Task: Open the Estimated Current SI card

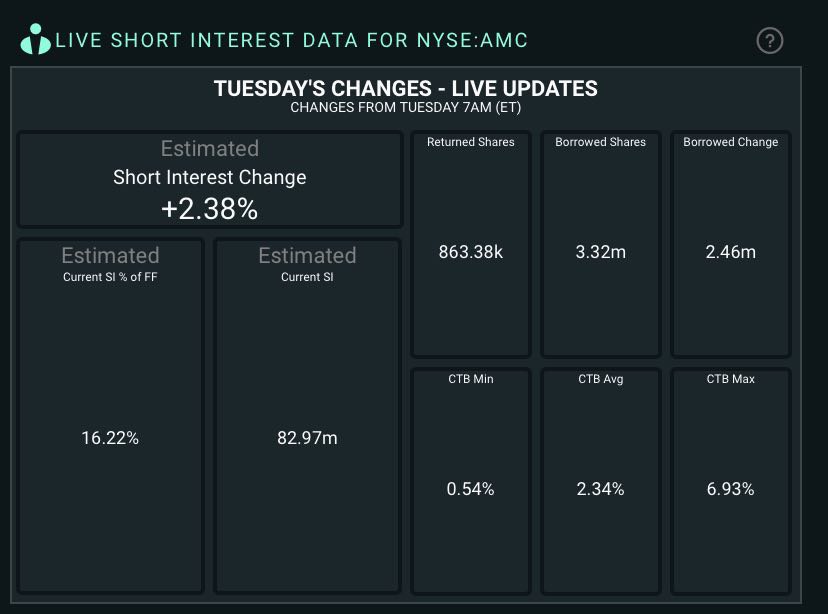Action: coord(307,414)
